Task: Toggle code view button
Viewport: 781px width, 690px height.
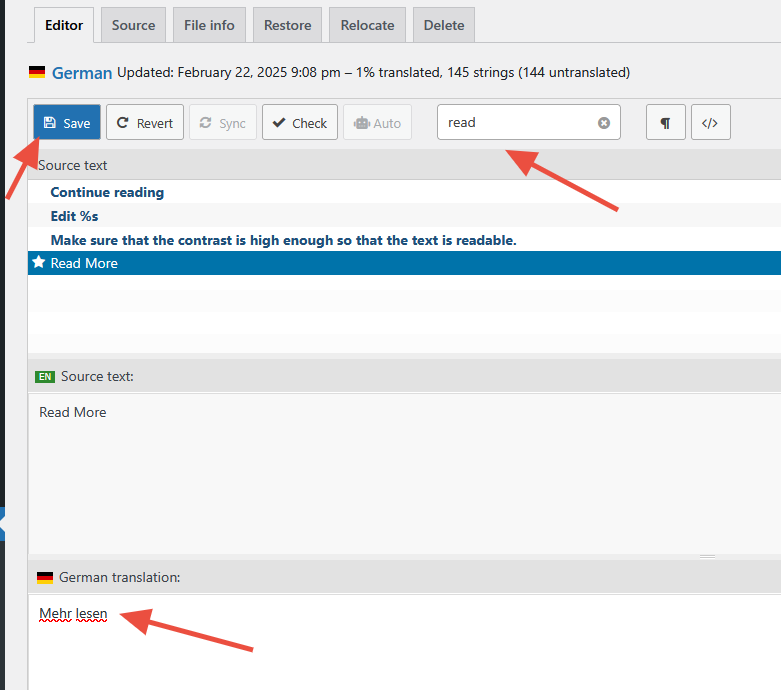Action: point(710,123)
